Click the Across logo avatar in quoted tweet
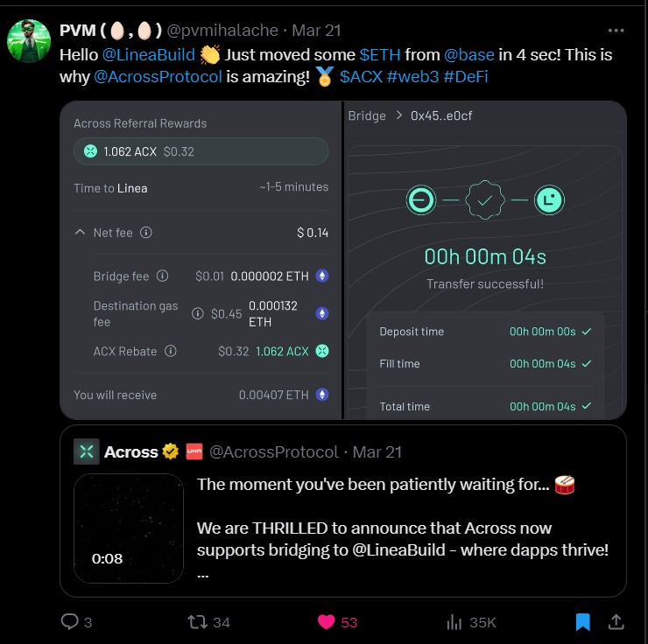The height and width of the screenshot is (644, 648). (87, 451)
